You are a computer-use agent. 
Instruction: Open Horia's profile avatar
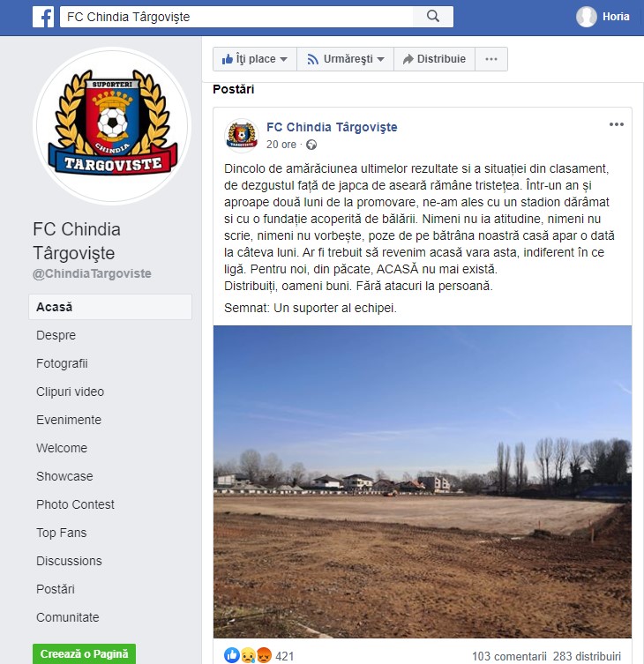[x=587, y=17]
